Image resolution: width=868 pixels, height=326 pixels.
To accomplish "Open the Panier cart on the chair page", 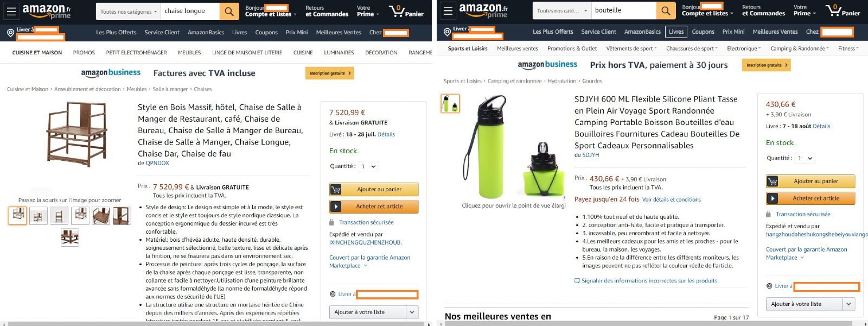I will (x=406, y=11).
